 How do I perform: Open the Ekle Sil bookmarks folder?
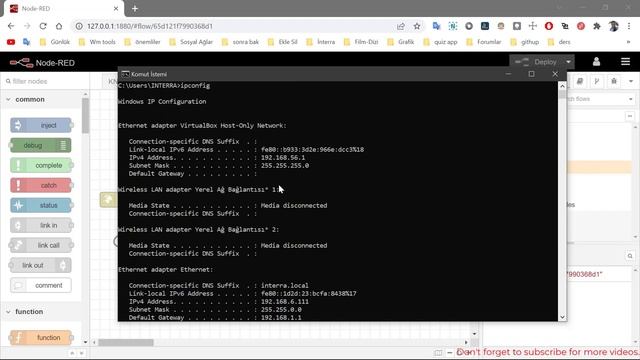coord(283,42)
